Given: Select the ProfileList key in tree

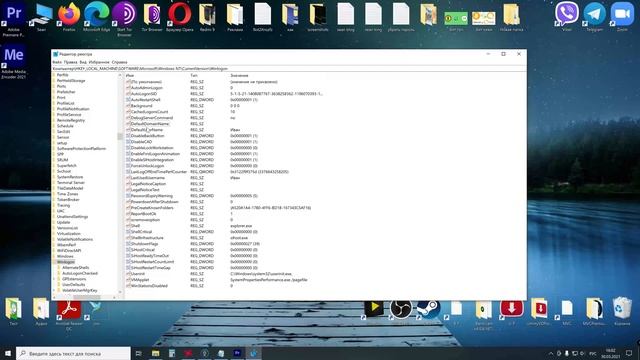Looking at the screenshot, I should 65,103.
